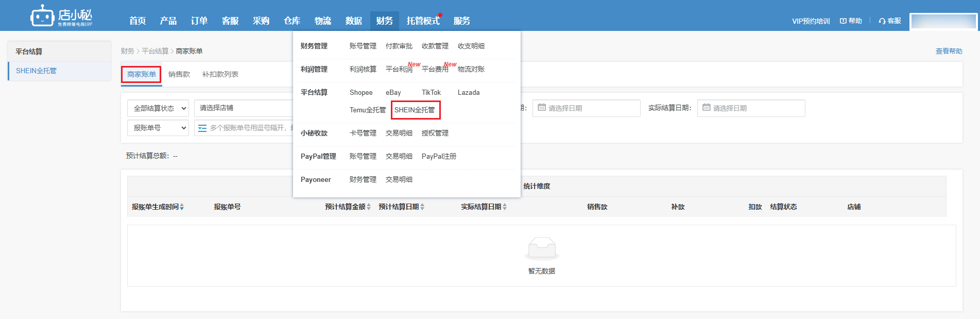
Task: Click 财务 in the breadcrumb
Action: point(127,51)
